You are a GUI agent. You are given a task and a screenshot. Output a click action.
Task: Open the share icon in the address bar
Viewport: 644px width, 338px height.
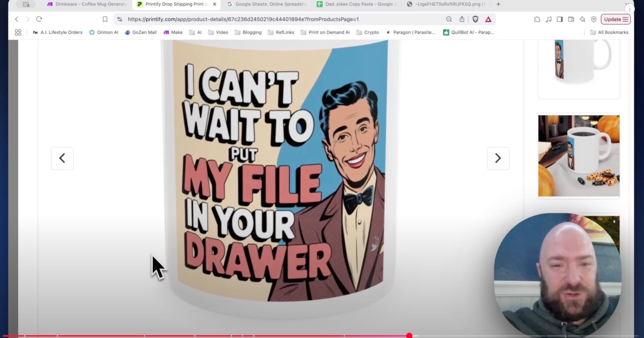click(462, 19)
